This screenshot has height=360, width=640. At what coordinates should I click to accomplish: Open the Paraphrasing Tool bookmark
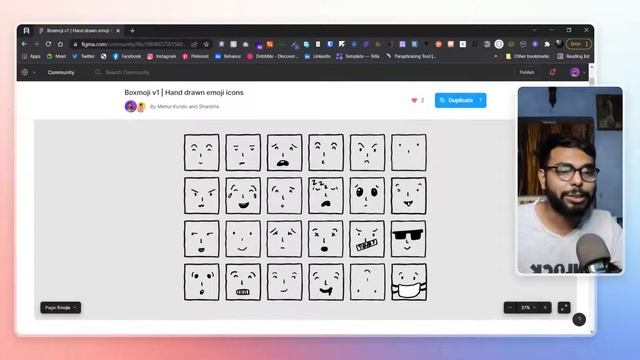click(411, 56)
